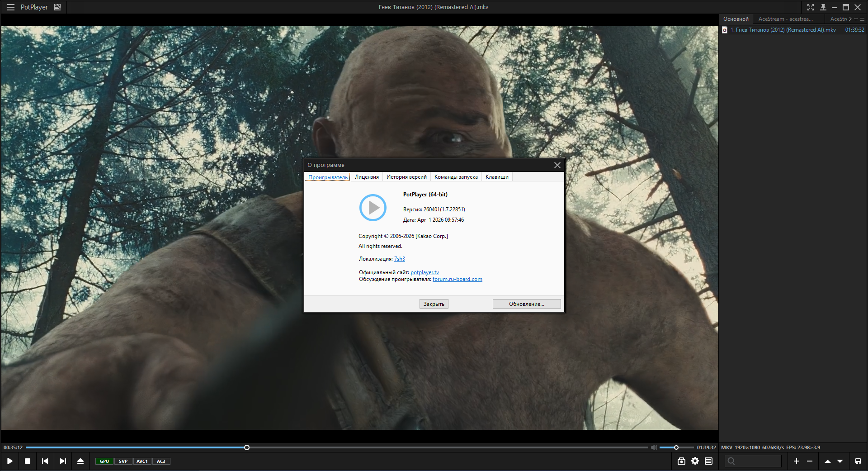Click the elapsed time 00:35:12
The width and height of the screenshot is (868, 471).
click(x=13, y=447)
